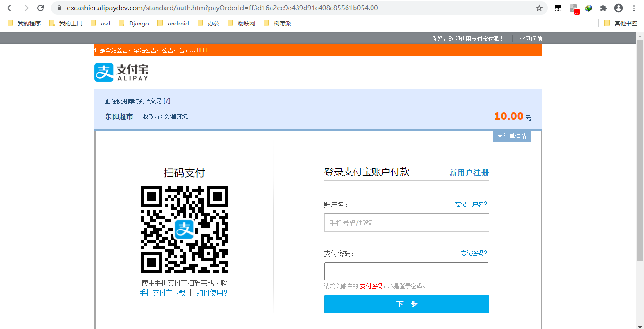Show site security info via lock icon
The height and width of the screenshot is (329, 644).
coord(59,8)
